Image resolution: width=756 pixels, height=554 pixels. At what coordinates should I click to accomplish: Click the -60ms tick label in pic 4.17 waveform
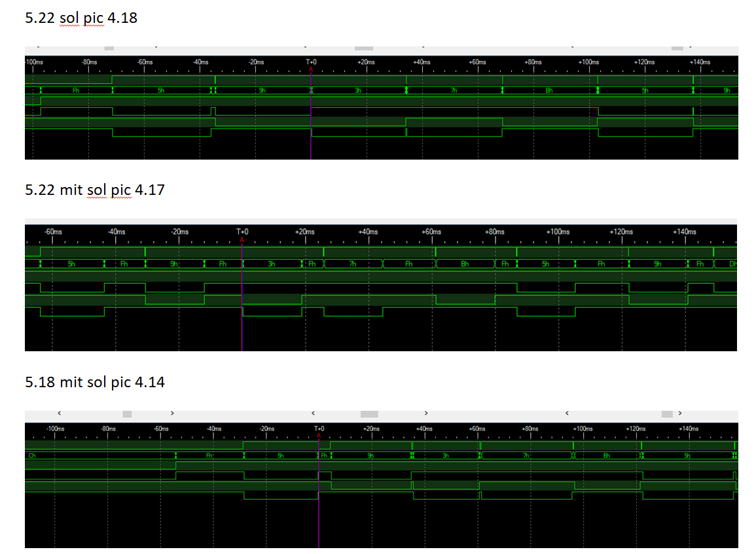click(53, 232)
